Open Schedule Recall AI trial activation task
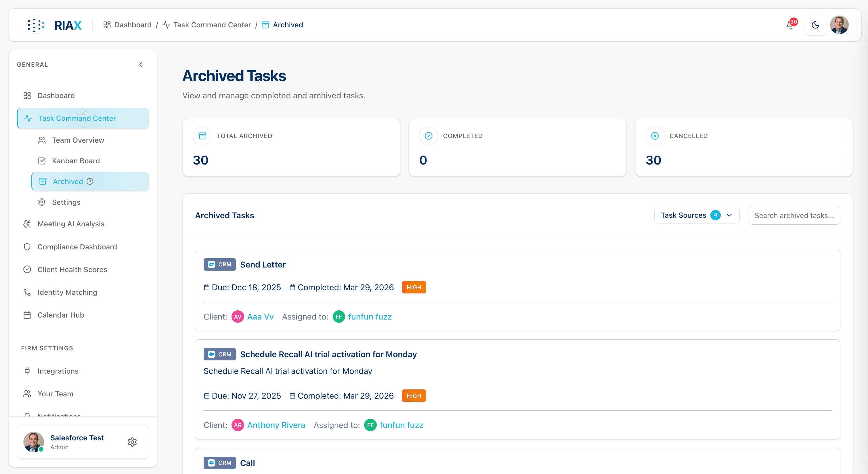868x474 pixels. tap(328, 355)
